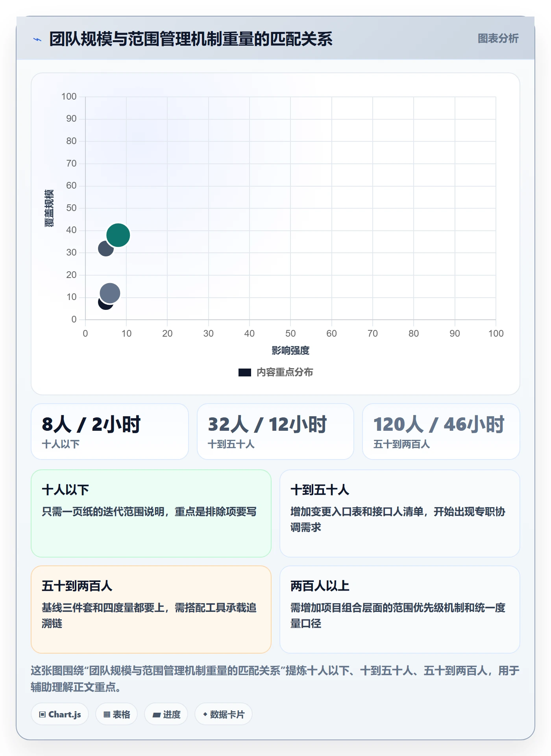The image size is (551, 756).
Task: Click the summary paragraph starting with 这张图围绕
Action: click(x=275, y=678)
